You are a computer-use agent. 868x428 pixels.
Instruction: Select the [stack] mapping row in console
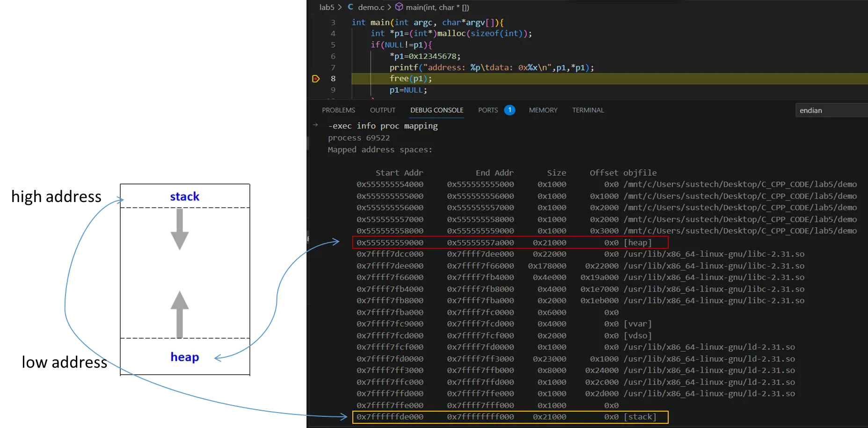click(x=510, y=417)
